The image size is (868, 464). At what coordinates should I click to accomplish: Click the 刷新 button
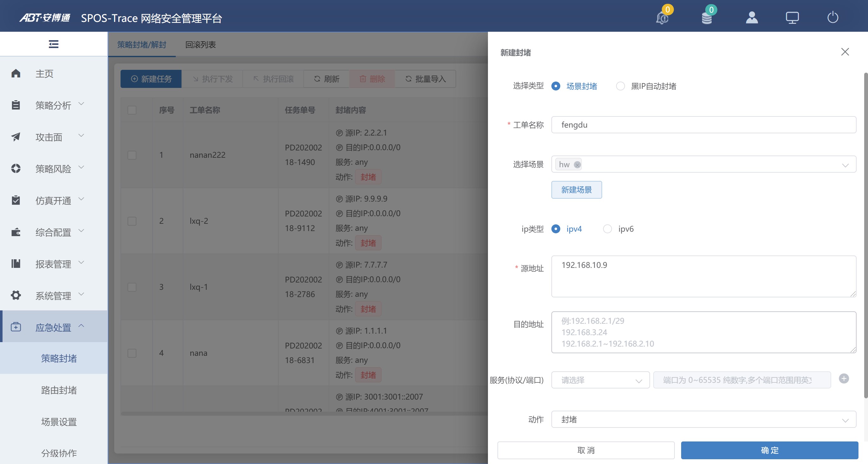[326, 79]
